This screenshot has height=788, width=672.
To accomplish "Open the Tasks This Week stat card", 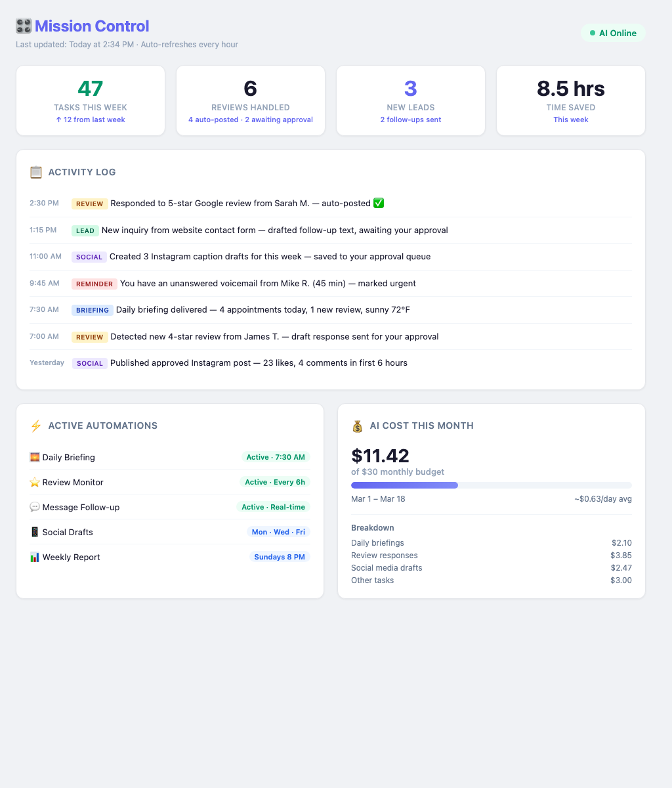I will [91, 100].
